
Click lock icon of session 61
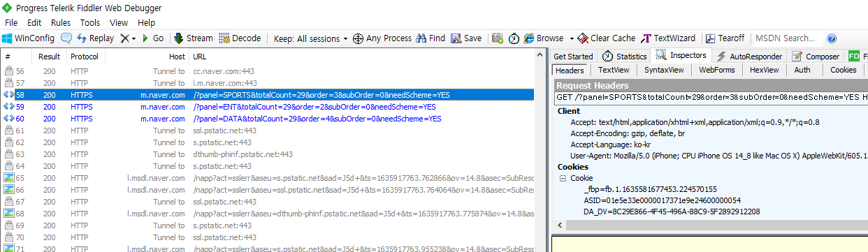pos(8,131)
